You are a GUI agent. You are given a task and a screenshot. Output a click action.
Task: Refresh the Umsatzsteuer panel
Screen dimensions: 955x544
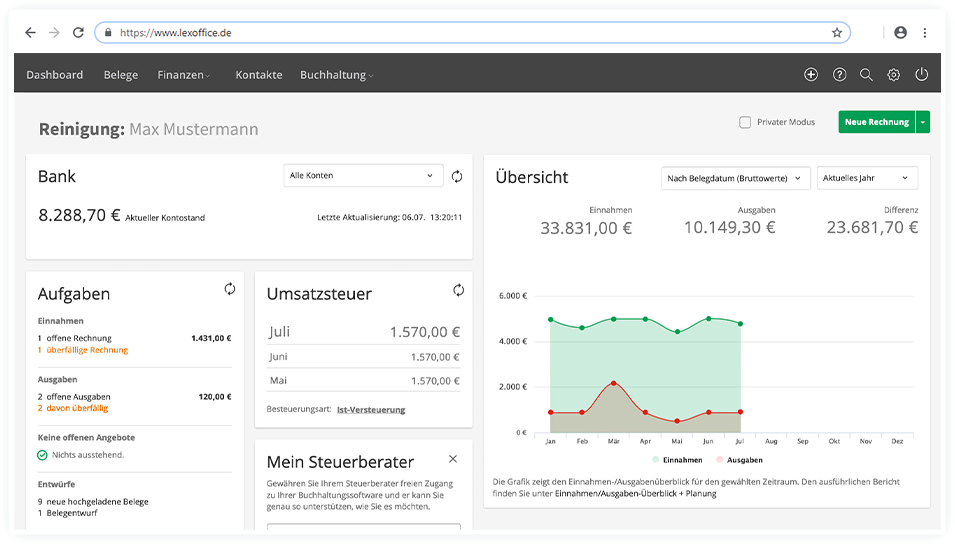coord(458,290)
